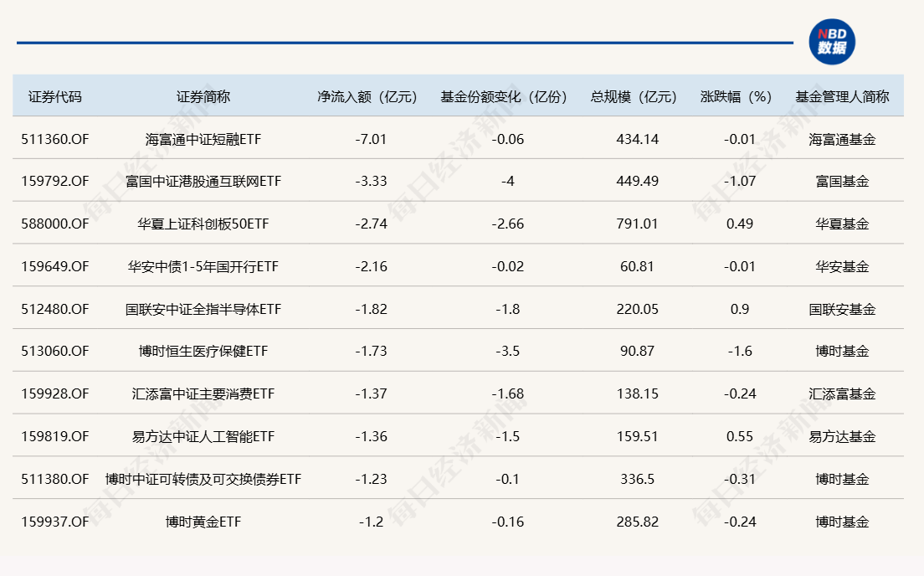
Task: Open fund code 159649.OF
Action: point(55,267)
